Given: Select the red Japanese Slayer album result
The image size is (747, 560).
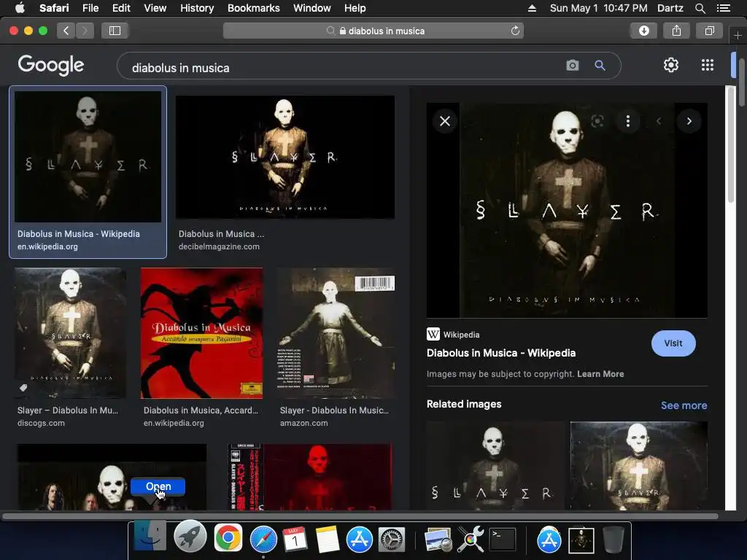Looking at the screenshot, I should [309, 477].
